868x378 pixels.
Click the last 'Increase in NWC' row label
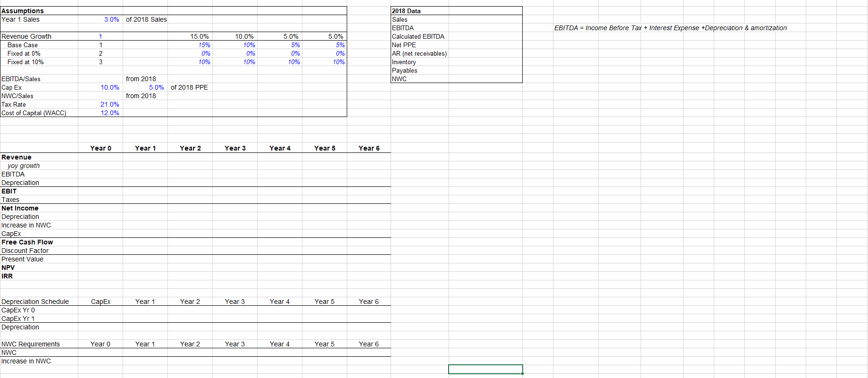click(x=26, y=361)
